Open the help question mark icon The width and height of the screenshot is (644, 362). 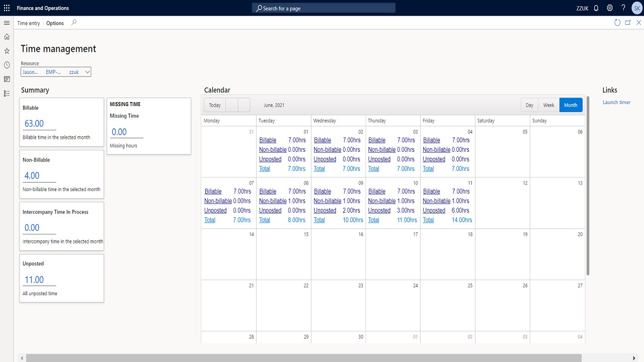(623, 8)
